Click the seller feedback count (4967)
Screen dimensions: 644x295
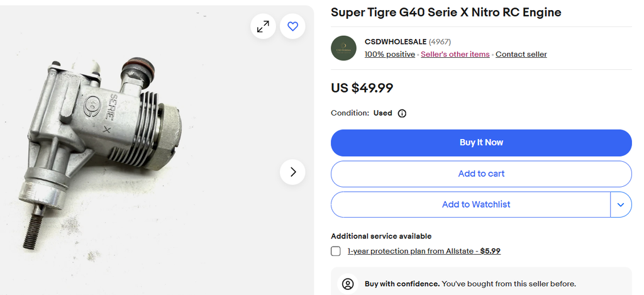pyautogui.click(x=440, y=42)
